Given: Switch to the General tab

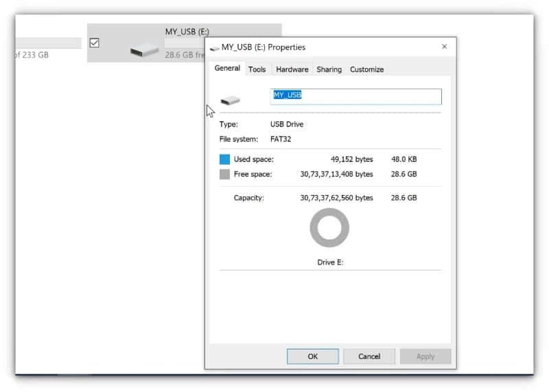Looking at the screenshot, I should tap(227, 69).
